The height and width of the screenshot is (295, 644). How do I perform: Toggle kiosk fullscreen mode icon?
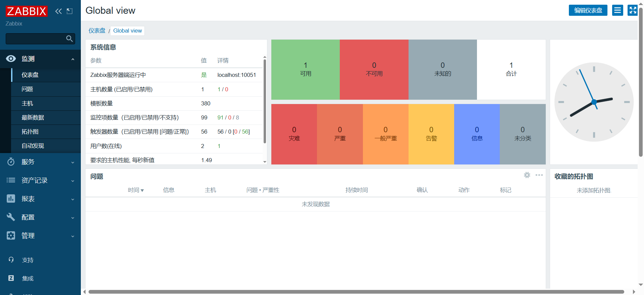coord(632,10)
